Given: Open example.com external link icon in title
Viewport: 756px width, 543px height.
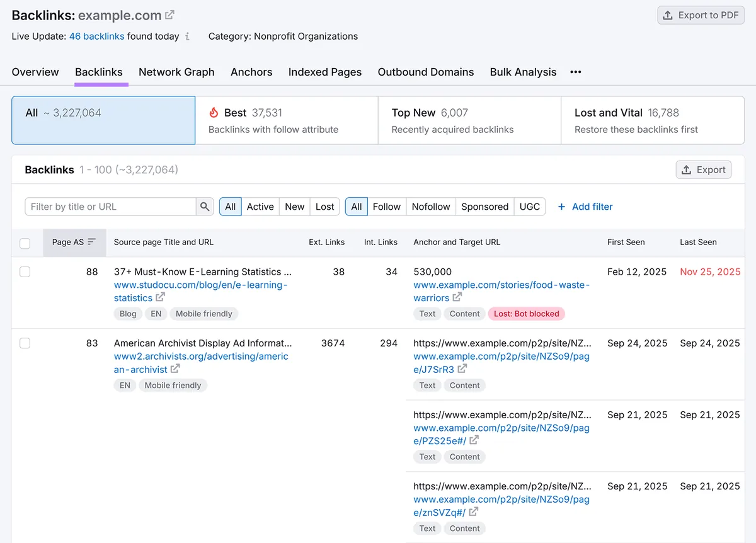Looking at the screenshot, I should click(x=170, y=15).
